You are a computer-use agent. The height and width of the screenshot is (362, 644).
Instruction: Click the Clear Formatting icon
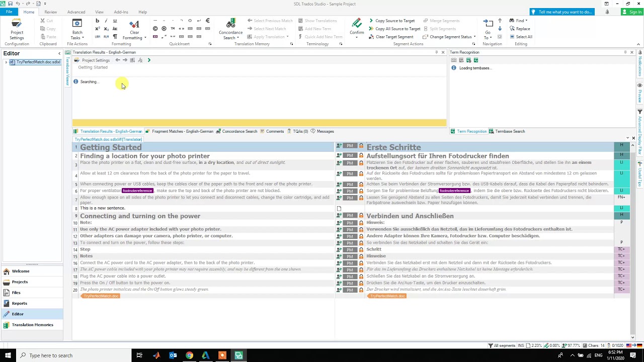pos(134,24)
